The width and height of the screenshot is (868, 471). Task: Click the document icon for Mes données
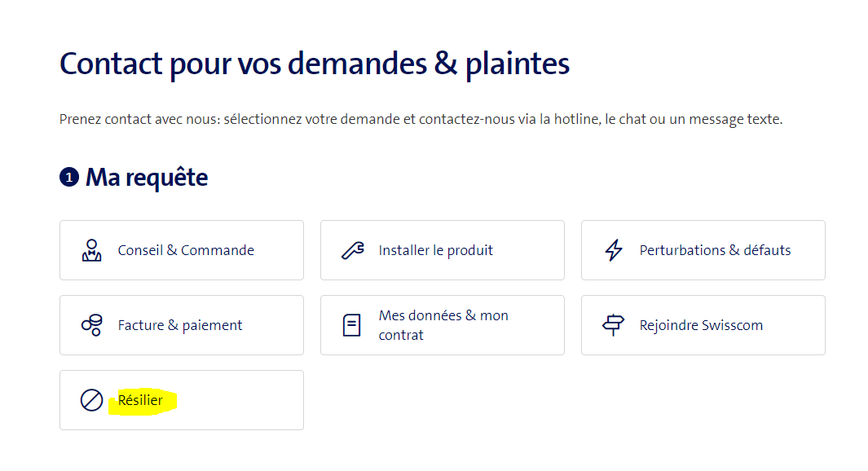pos(352,325)
